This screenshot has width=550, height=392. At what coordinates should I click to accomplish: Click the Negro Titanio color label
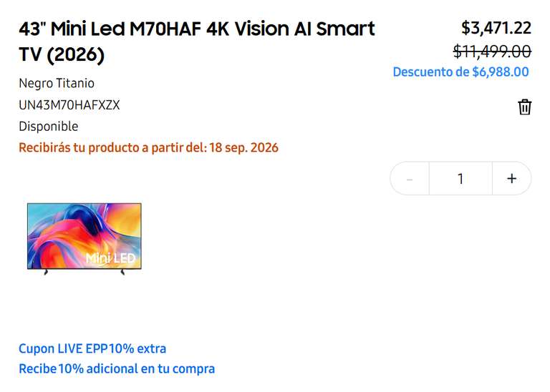pos(57,84)
